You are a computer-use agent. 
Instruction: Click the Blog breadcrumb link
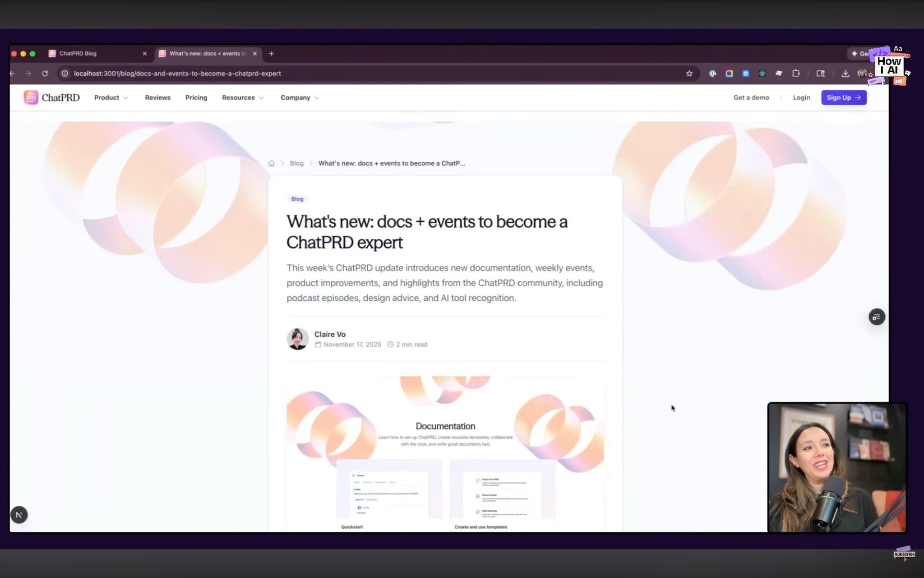(296, 163)
